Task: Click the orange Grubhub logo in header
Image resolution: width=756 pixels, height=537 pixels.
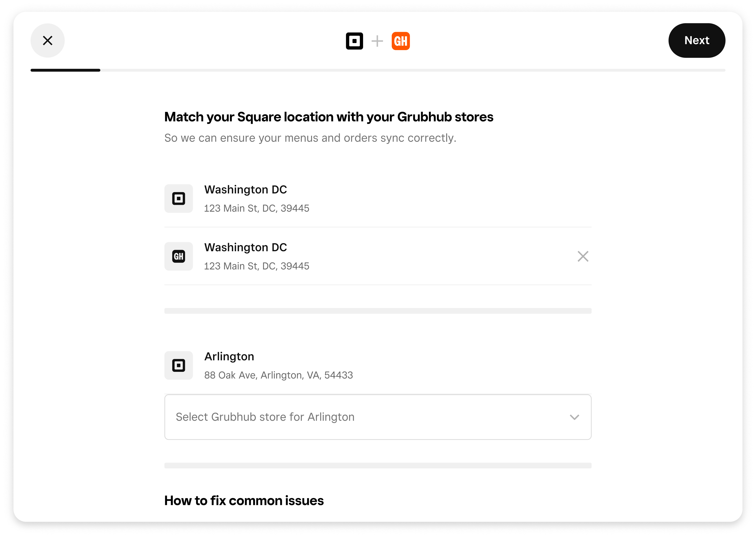Action: point(400,41)
